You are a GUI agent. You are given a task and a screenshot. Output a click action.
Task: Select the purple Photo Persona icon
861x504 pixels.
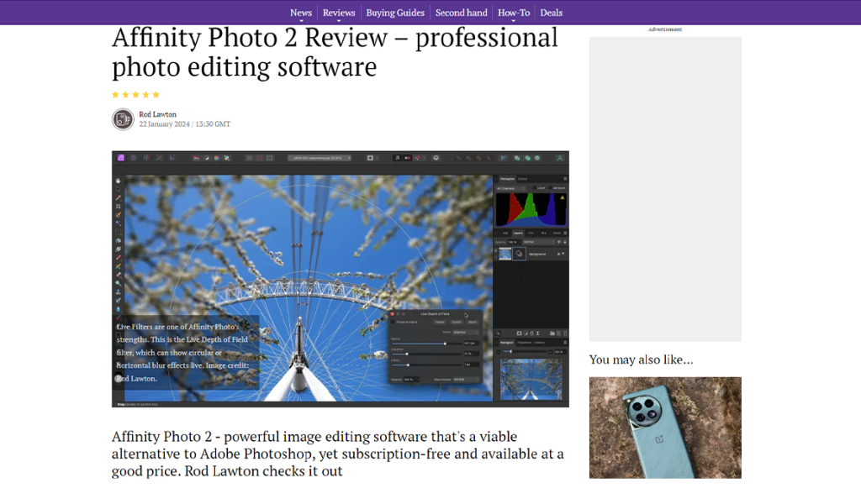click(121, 158)
